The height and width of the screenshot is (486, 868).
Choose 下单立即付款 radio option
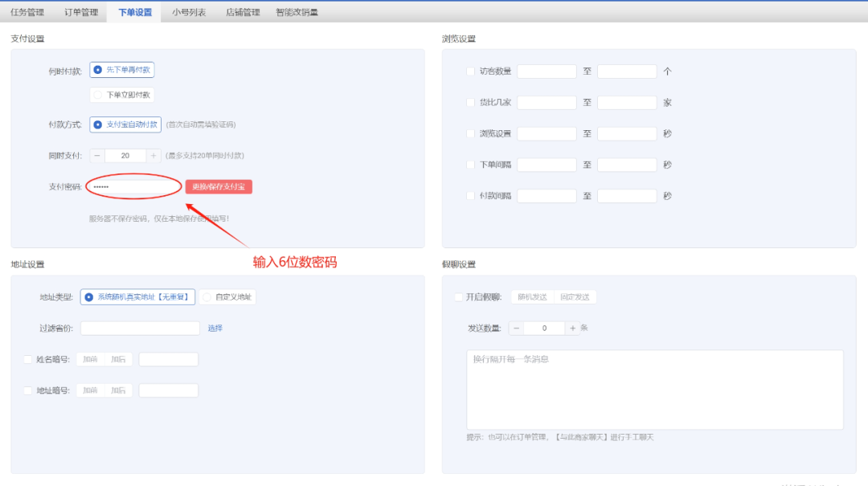point(122,95)
